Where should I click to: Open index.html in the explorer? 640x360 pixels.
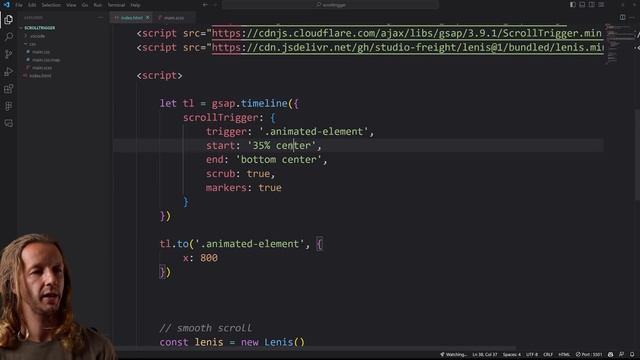[40, 76]
